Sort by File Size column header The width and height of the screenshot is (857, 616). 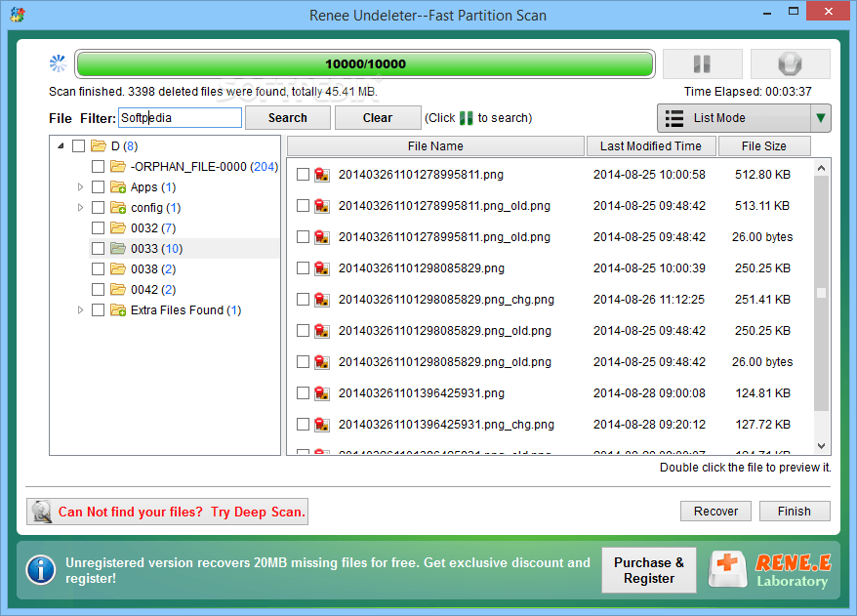(x=764, y=145)
